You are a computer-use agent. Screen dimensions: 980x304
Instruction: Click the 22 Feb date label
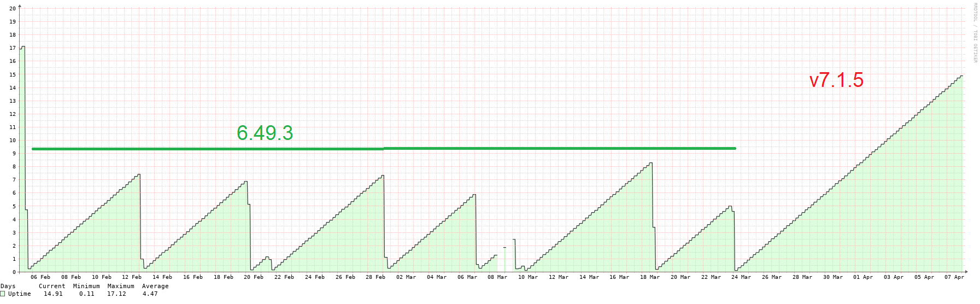click(284, 277)
